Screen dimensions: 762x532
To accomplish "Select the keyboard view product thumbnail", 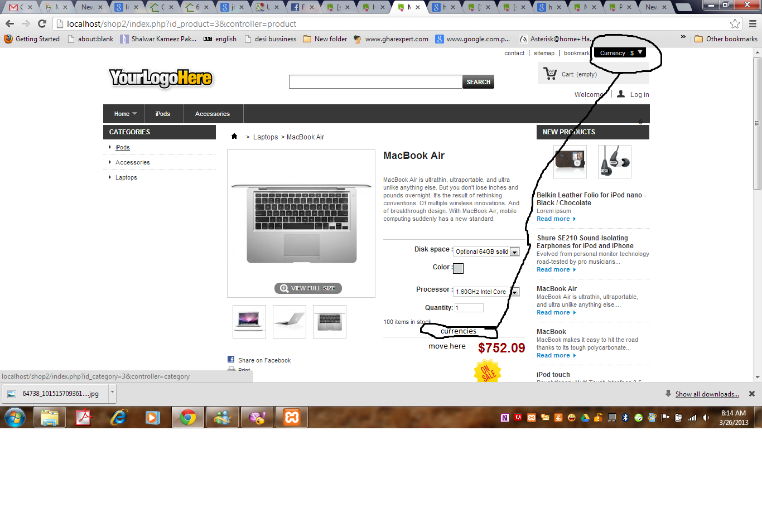I will pyautogui.click(x=330, y=321).
